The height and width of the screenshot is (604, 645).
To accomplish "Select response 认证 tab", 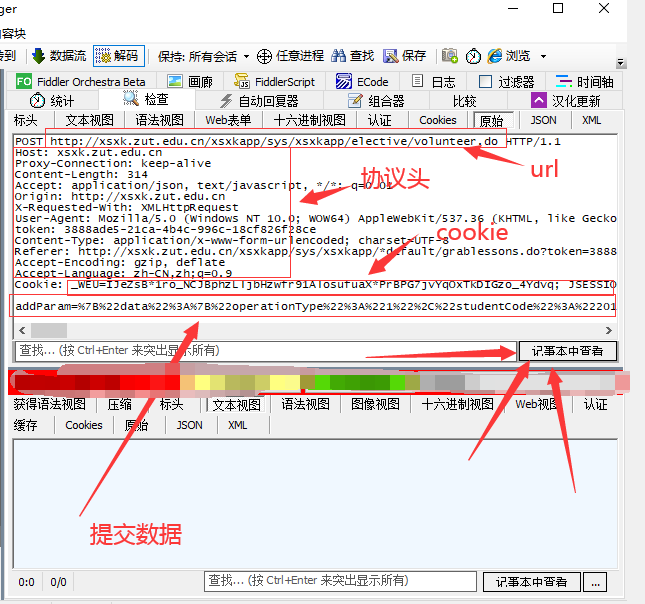I will click(596, 404).
